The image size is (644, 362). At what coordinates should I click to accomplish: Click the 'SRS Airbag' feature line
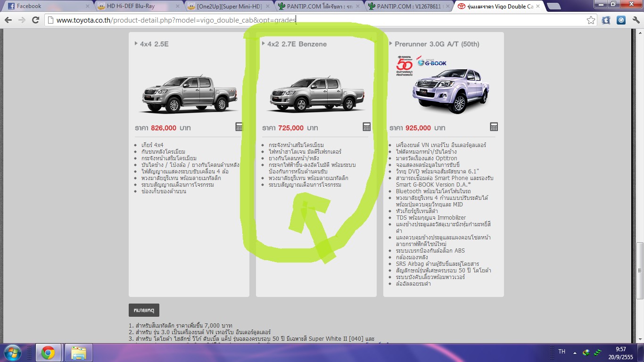click(438, 264)
